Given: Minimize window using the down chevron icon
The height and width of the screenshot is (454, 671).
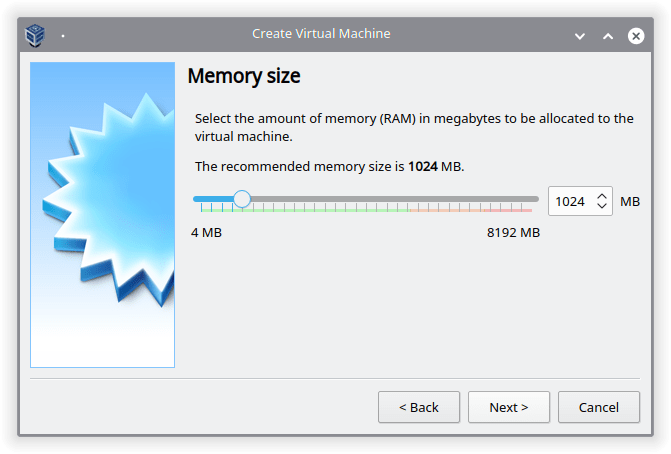Looking at the screenshot, I should (579, 36).
